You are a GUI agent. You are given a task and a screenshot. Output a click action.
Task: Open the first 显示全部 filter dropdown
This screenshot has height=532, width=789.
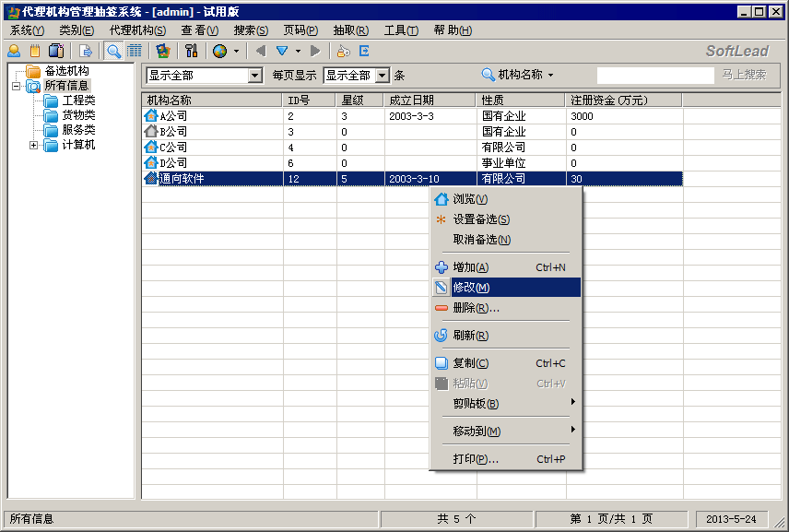(x=255, y=76)
